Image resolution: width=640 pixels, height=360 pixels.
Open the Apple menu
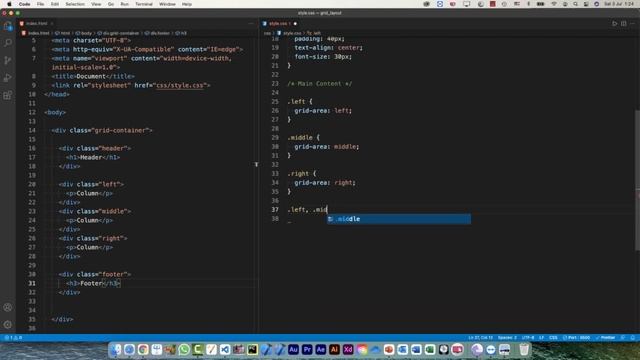point(9,4)
